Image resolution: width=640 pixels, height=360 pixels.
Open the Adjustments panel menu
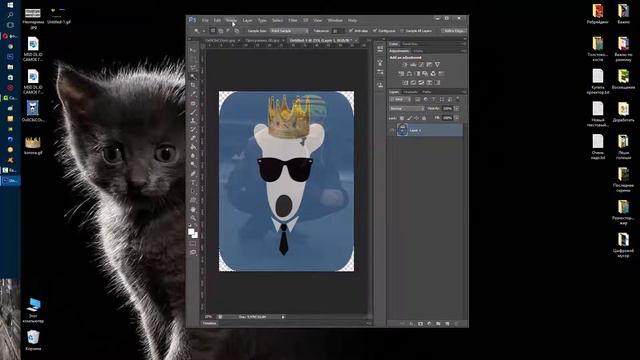point(464,51)
